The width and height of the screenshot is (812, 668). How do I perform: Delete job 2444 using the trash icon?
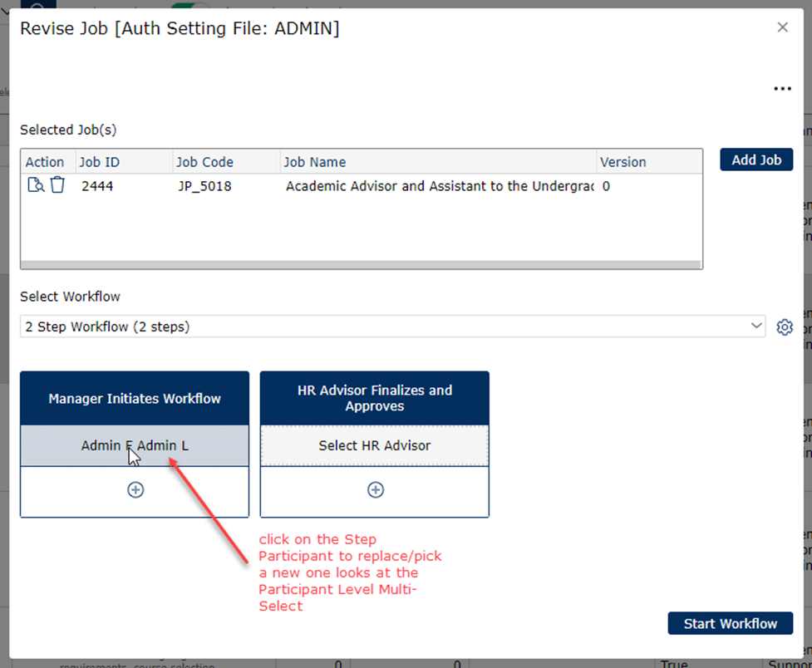(x=57, y=185)
